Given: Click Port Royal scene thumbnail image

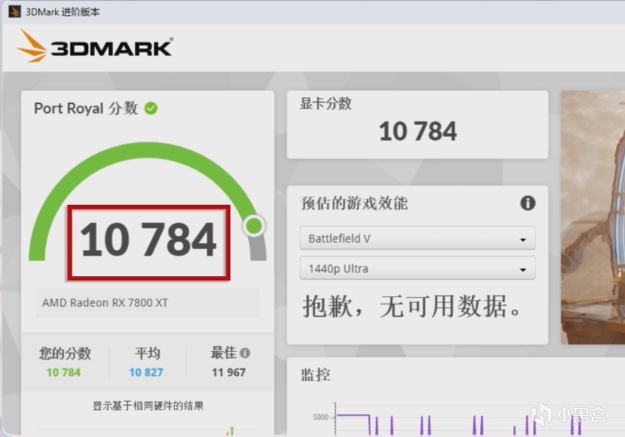Looking at the screenshot, I should (x=593, y=217).
